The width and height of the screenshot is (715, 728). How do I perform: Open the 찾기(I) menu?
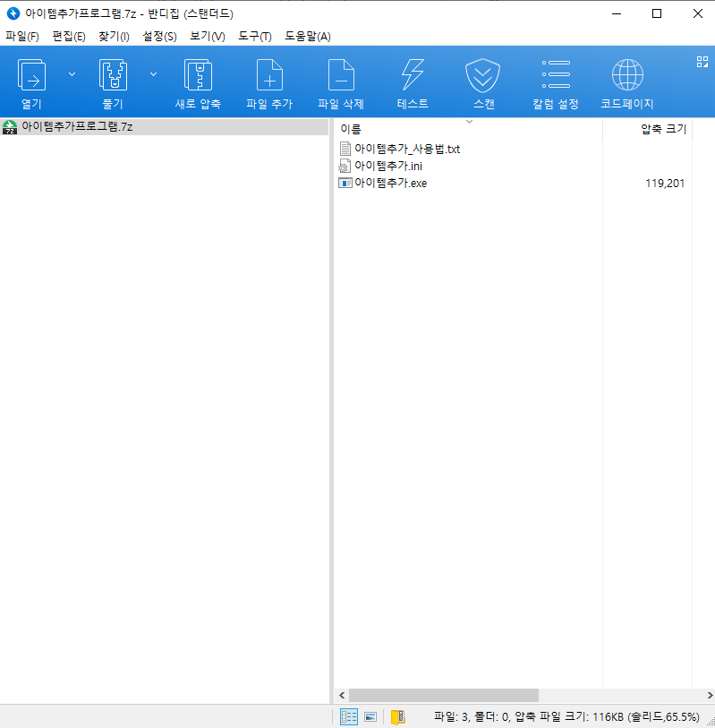pyautogui.click(x=114, y=37)
